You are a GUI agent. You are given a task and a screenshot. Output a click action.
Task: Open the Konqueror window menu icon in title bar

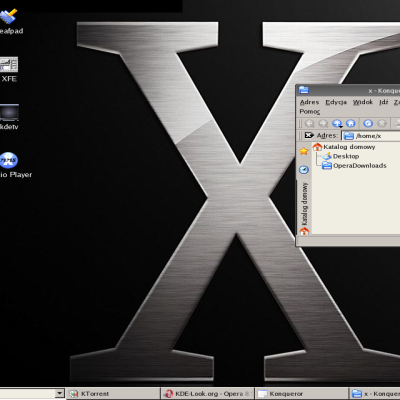(x=304, y=90)
